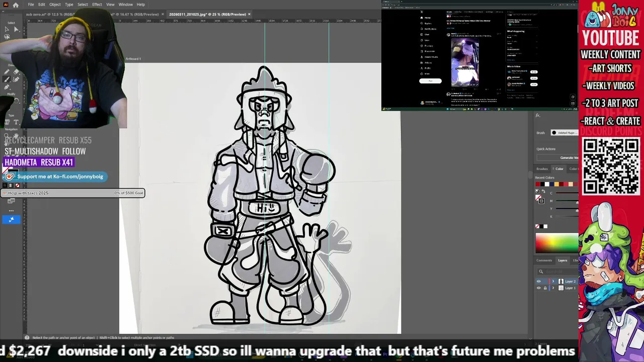Click the What's happening heading in X window
This screenshot has height=362, width=644.
516,31
